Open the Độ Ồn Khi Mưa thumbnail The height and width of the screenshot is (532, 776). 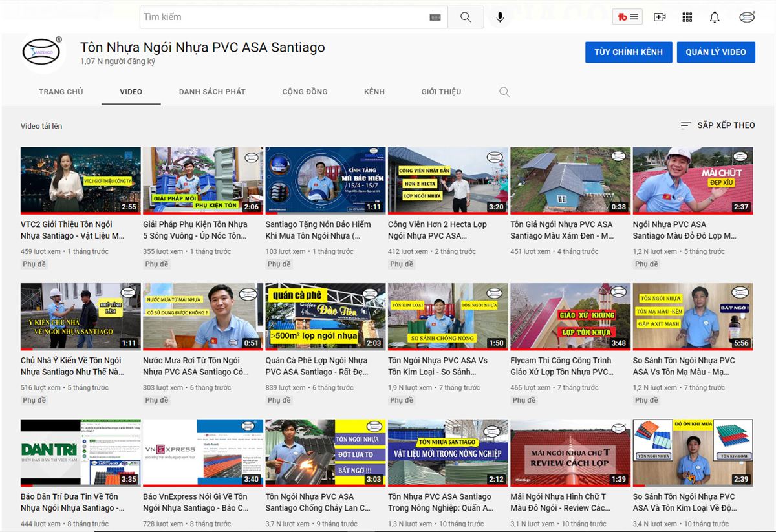(693, 453)
